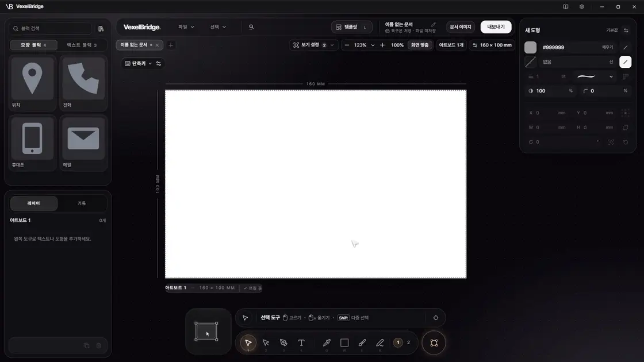This screenshot has width=644, height=362.
Task: Select the 전화 phone block
Action: click(x=83, y=83)
